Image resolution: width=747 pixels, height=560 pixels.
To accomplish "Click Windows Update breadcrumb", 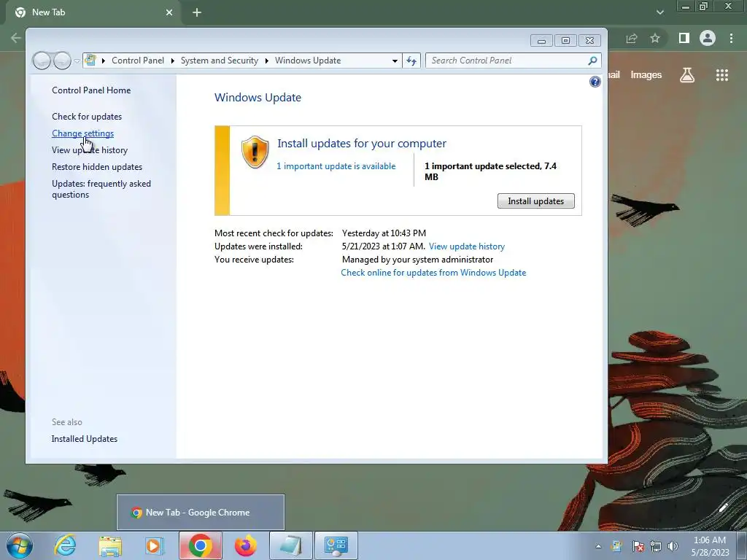I will [308, 61].
